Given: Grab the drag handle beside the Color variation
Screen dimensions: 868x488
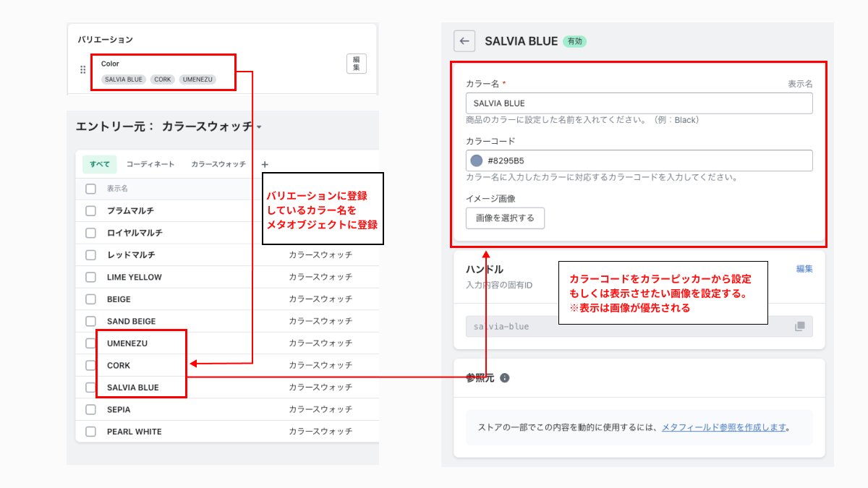Looking at the screenshot, I should click(x=82, y=70).
